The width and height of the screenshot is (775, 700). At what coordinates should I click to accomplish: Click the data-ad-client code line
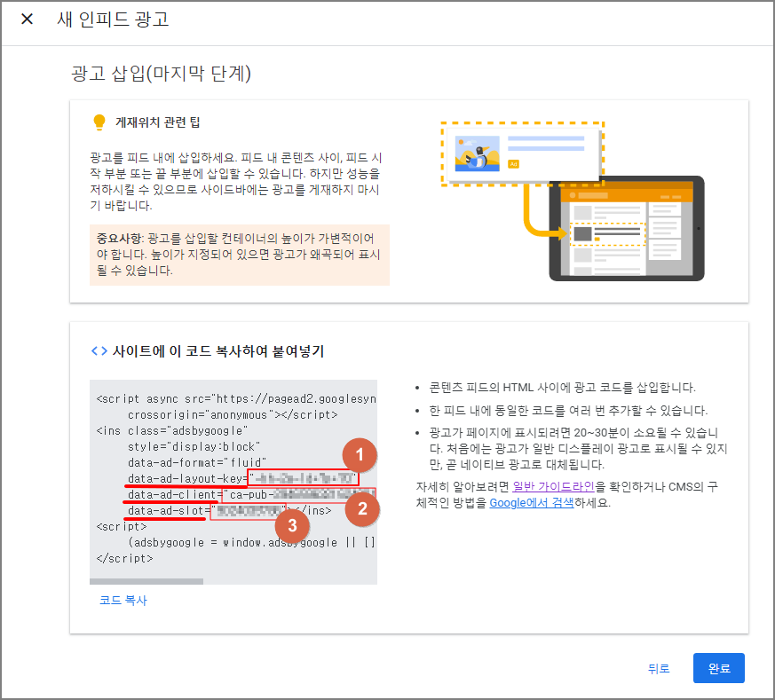tap(251, 494)
